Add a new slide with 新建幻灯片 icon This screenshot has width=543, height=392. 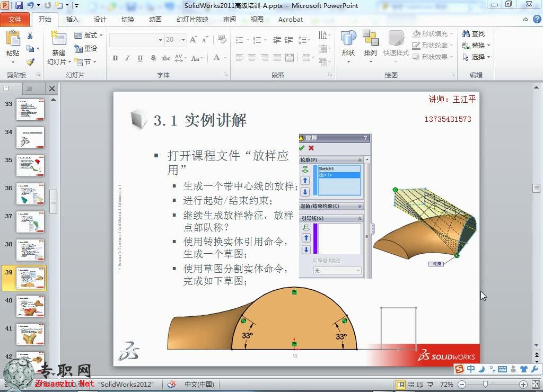click(58, 38)
